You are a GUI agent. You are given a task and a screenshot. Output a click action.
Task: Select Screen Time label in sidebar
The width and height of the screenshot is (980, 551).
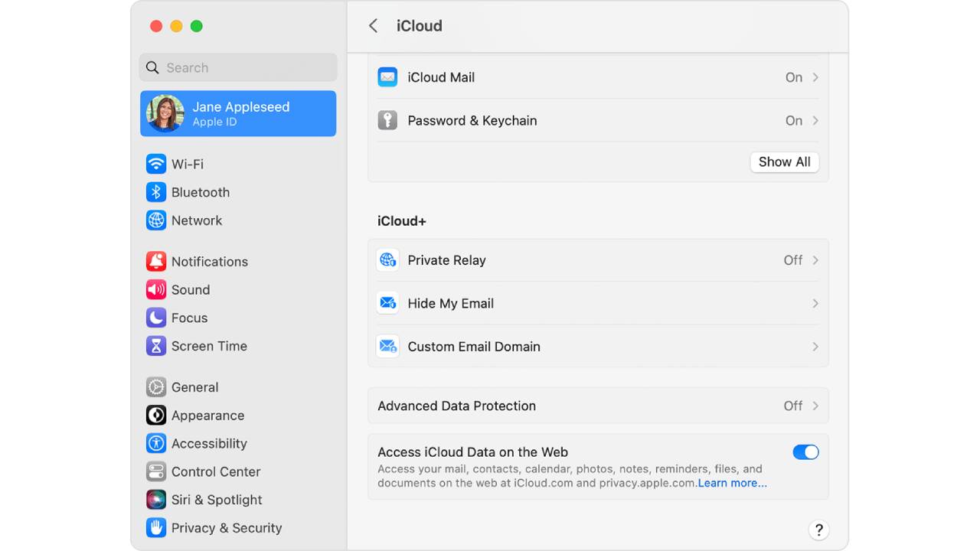coord(209,346)
